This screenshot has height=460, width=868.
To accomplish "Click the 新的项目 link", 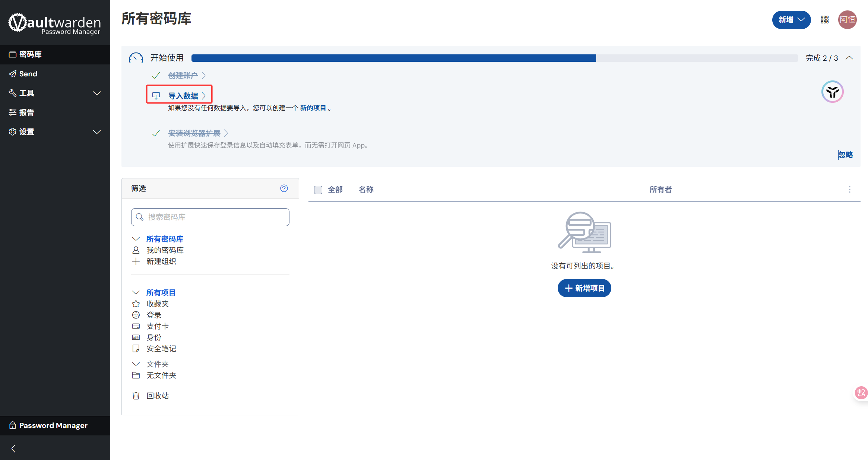I will click(x=313, y=108).
